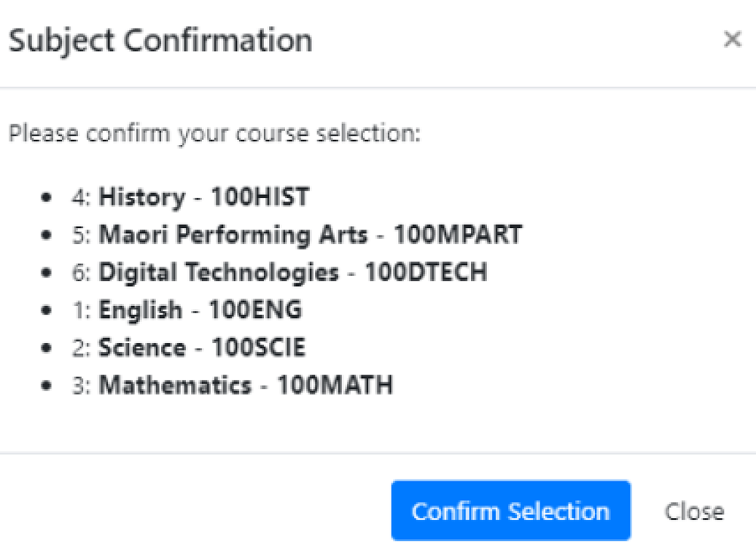Select the 100ENG course code
This screenshot has height=550, width=756.
pos(256,311)
